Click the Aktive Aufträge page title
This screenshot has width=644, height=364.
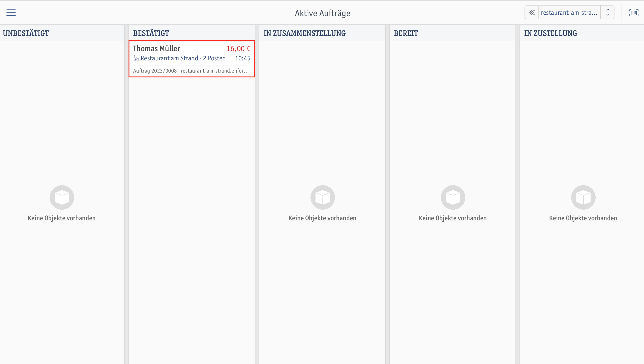[322, 13]
